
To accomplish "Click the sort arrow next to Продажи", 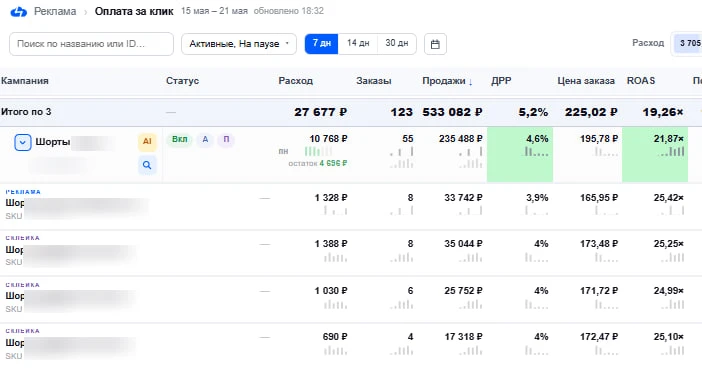I will [x=471, y=82].
